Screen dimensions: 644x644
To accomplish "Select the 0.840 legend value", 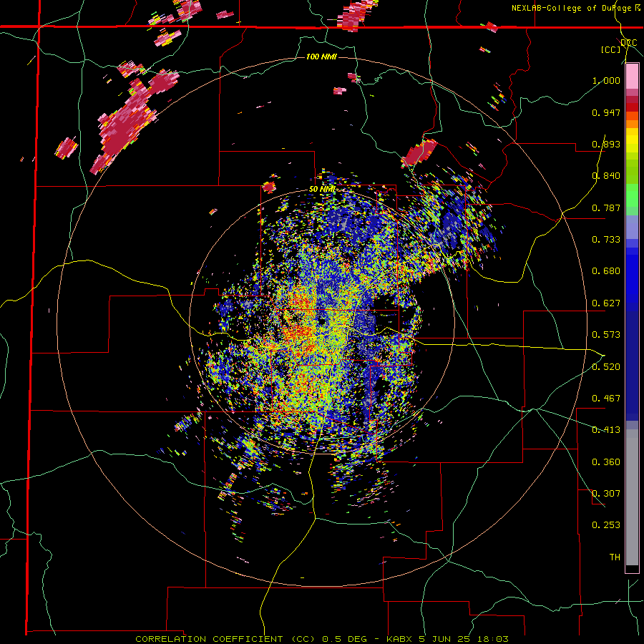I will pos(606,176).
